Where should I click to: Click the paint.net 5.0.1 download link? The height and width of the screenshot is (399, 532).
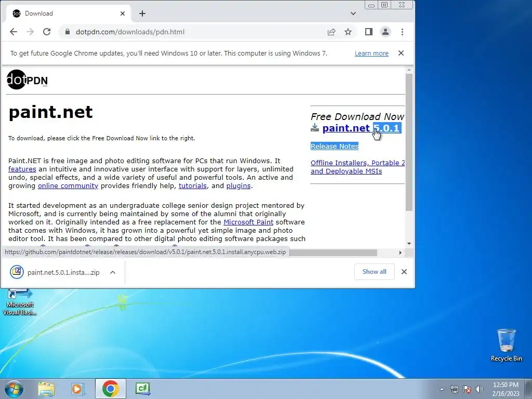click(362, 128)
